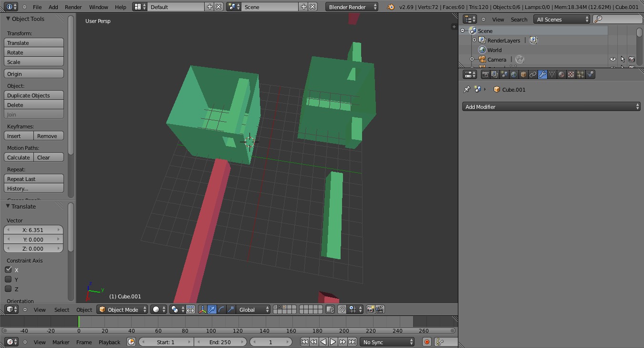The height and width of the screenshot is (348, 644).
Task: Open the Window menu
Action: click(x=98, y=7)
